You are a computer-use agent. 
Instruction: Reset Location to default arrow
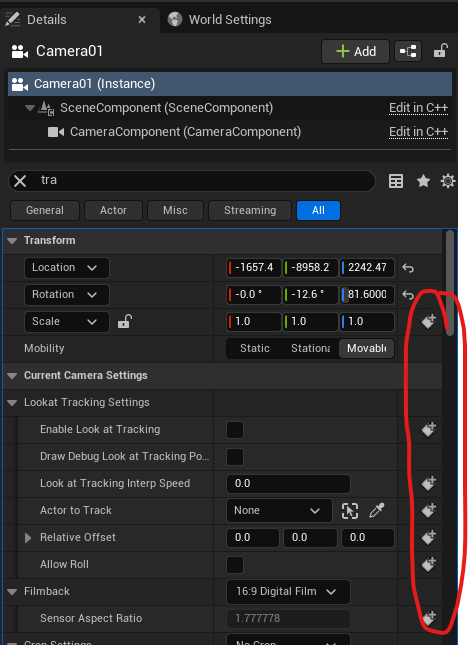408,268
